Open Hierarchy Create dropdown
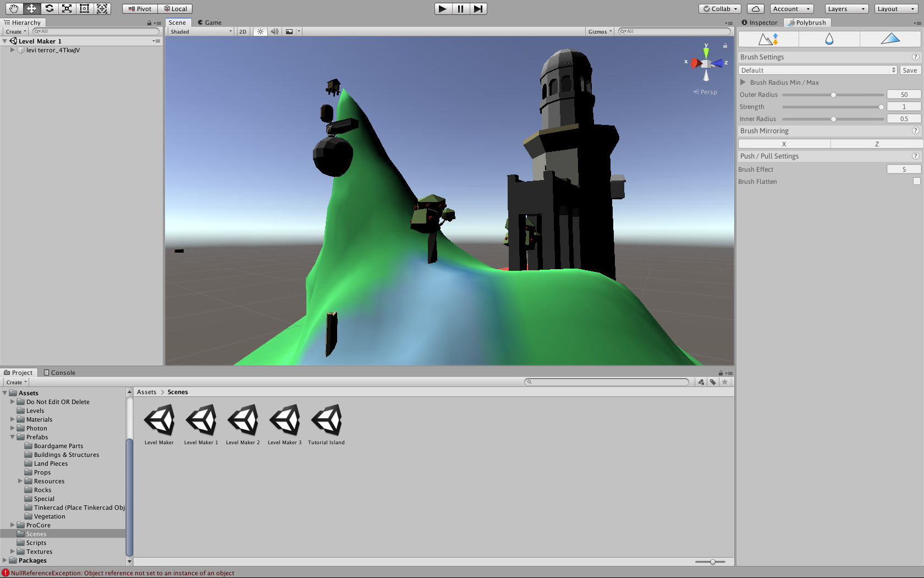The height and width of the screenshot is (578, 924). [16, 32]
